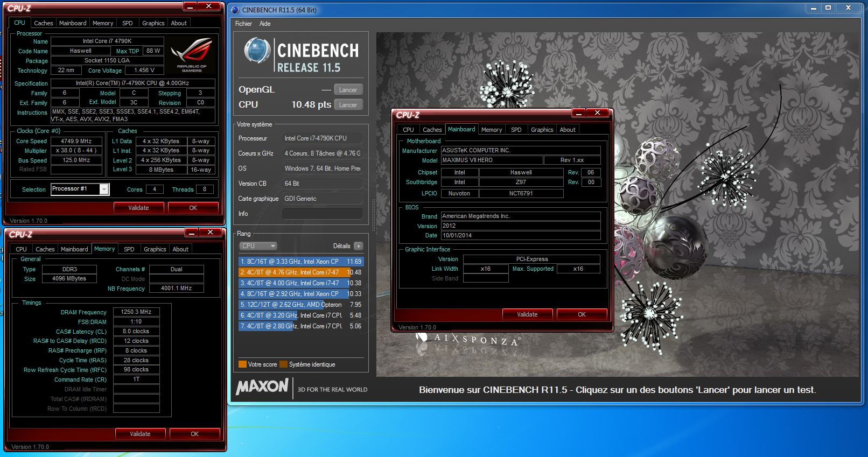868x457 pixels.
Task: Click Carte graphique value GDI Generic
Action: [x=322, y=199]
